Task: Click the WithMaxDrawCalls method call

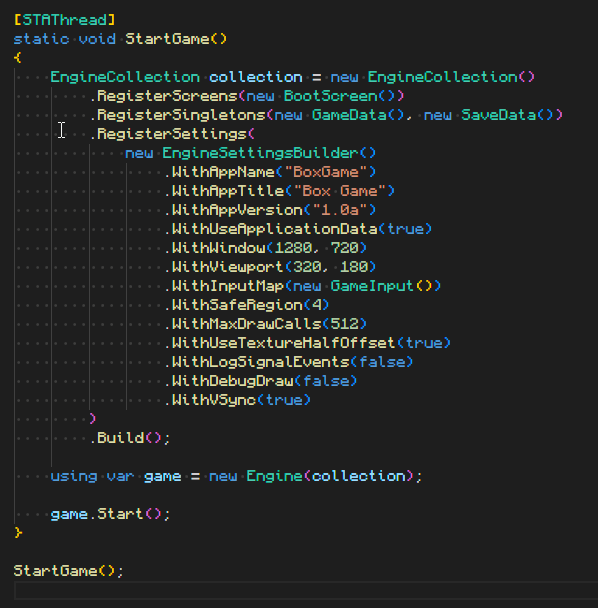Action: point(246,324)
